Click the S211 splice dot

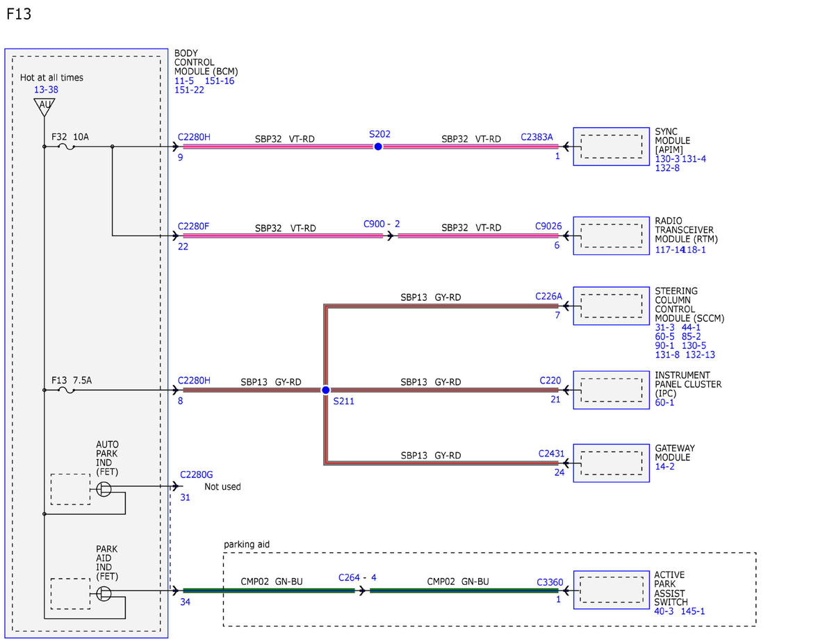[x=325, y=390]
